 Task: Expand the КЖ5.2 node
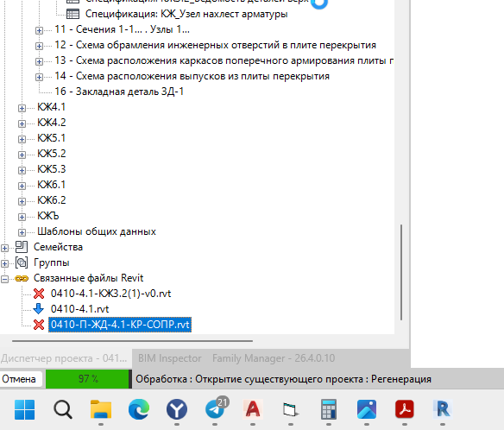point(22,155)
